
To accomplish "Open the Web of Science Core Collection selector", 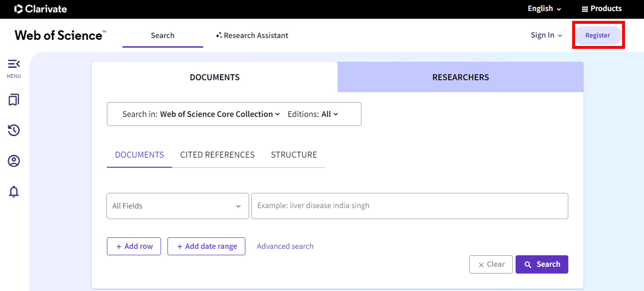I will point(220,114).
